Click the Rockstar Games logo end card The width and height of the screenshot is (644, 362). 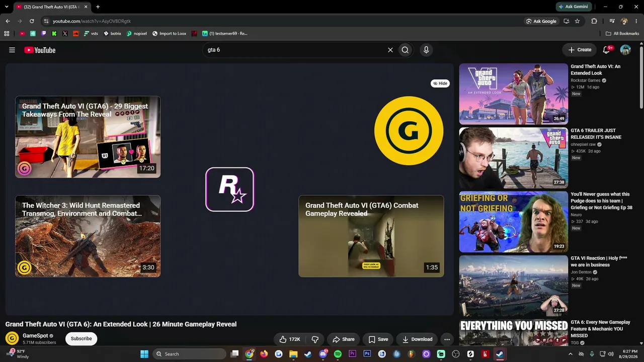tap(229, 189)
